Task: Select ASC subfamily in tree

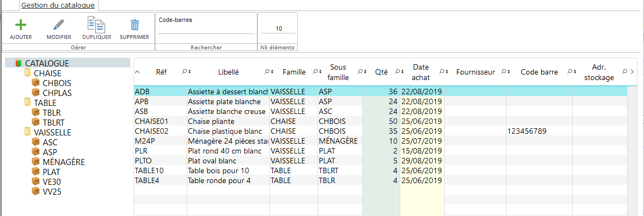Action: click(x=50, y=143)
